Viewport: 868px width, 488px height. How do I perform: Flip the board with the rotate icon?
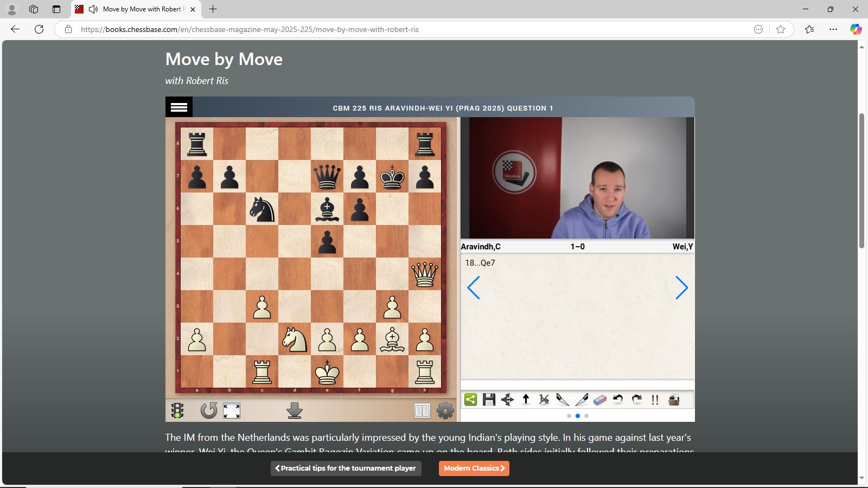(x=208, y=410)
